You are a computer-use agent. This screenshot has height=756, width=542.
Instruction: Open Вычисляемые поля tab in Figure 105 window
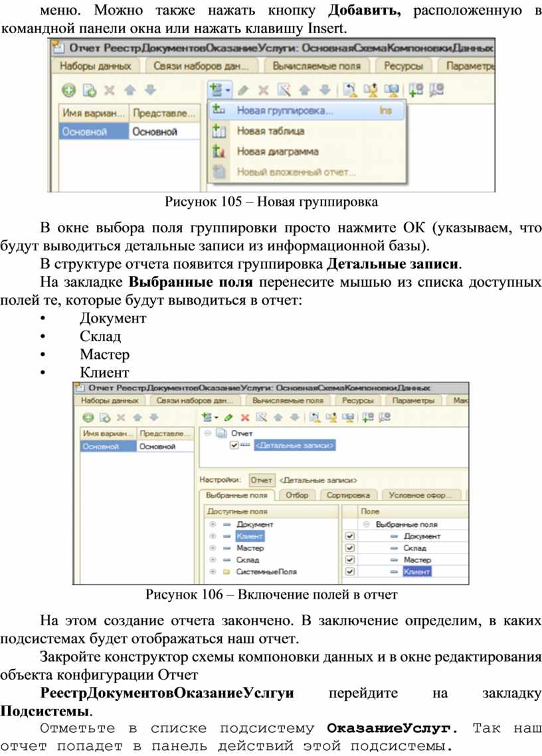[317, 66]
